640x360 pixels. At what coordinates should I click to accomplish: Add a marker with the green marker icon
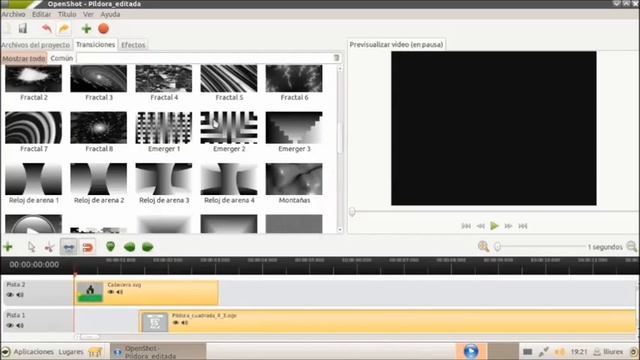coord(110,247)
